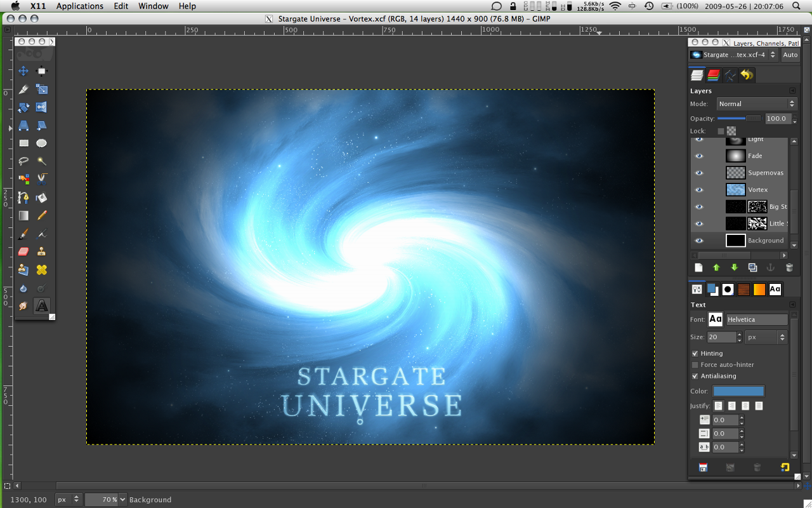Hide the Background layer

pos(699,241)
